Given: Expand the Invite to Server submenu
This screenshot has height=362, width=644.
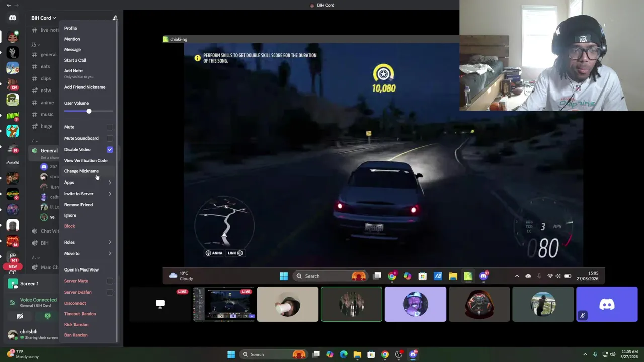Looking at the screenshot, I should tap(88, 194).
